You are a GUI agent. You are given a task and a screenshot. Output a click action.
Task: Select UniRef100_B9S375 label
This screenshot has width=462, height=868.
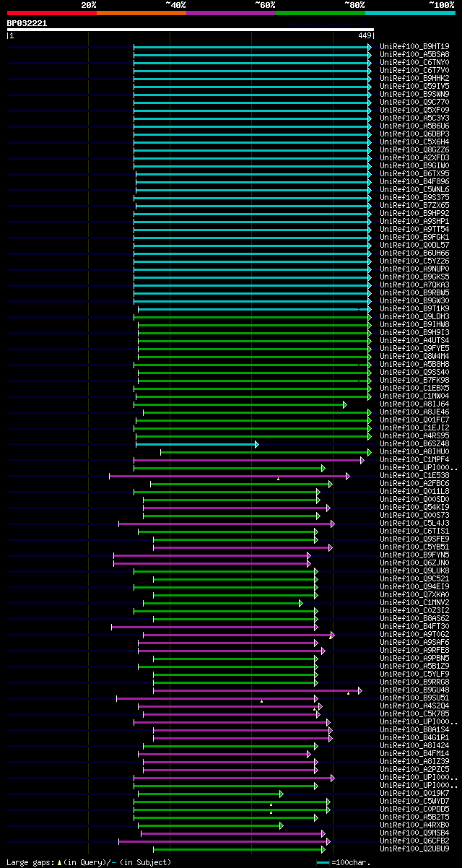(x=414, y=197)
